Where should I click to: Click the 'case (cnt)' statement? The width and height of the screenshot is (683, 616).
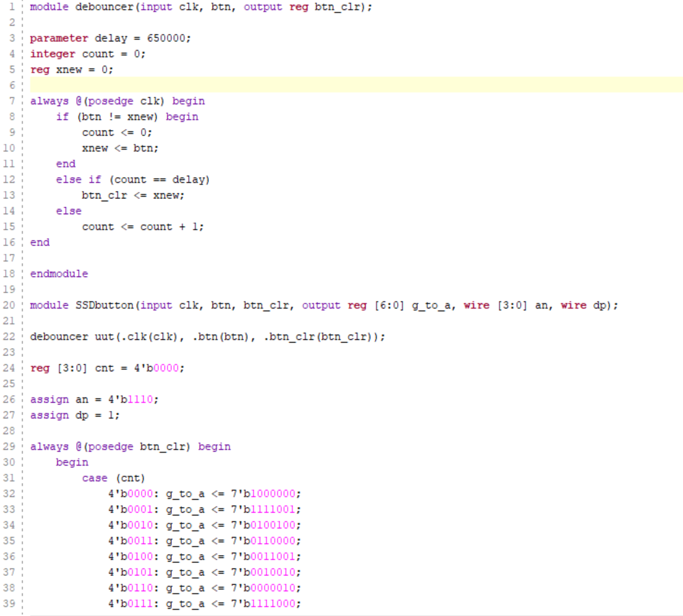(x=113, y=477)
